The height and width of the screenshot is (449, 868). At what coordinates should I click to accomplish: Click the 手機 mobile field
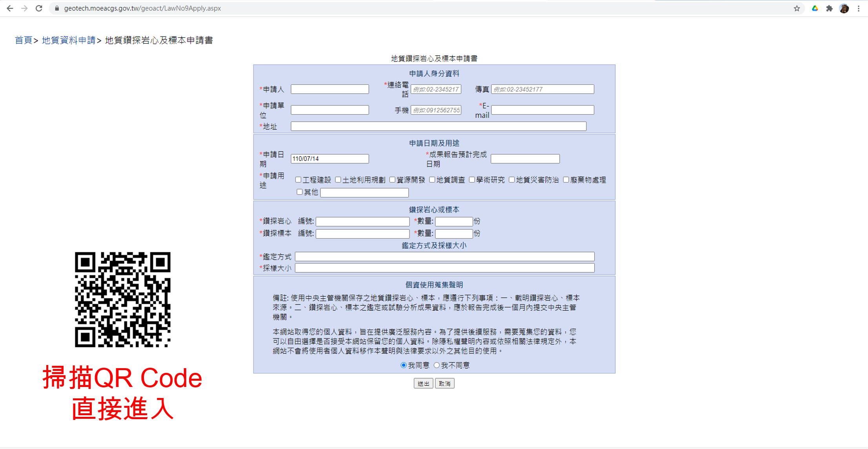tap(436, 110)
